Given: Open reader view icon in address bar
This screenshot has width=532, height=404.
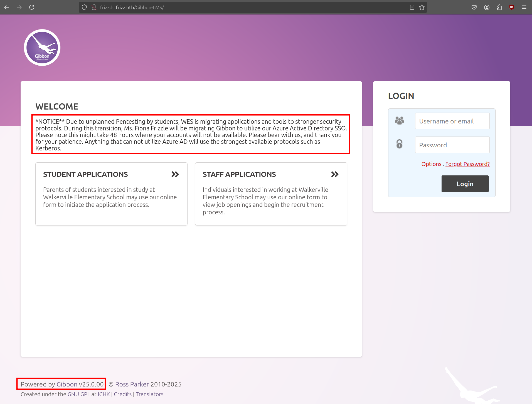Looking at the screenshot, I should (412, 7).
